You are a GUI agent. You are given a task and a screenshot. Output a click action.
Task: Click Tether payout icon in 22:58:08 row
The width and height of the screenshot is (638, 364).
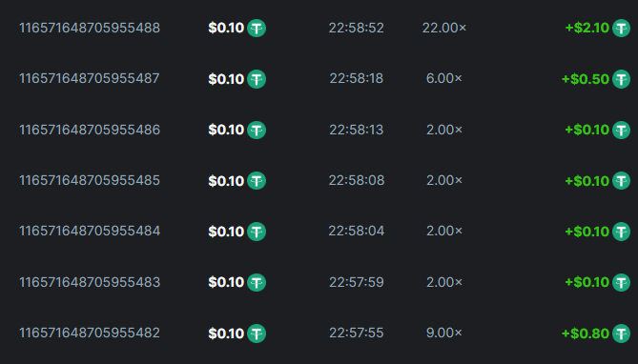[x=622, y=181]
